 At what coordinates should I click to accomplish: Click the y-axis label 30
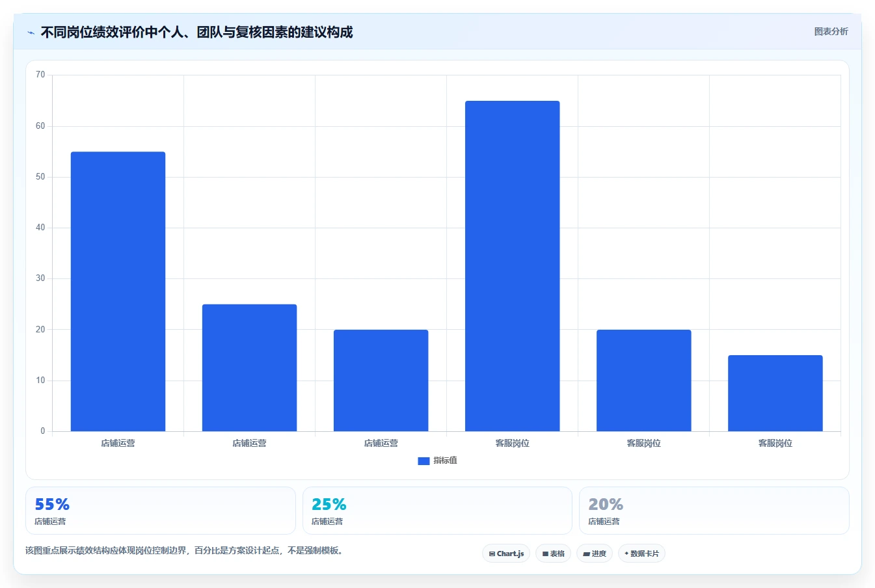pos(40,278)
